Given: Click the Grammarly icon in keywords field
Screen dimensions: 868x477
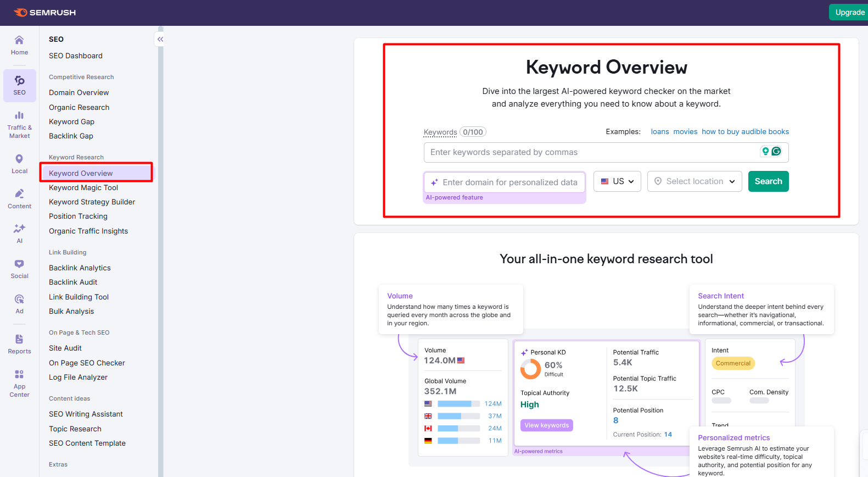Looking at the screenshot, I should point(776,151).
